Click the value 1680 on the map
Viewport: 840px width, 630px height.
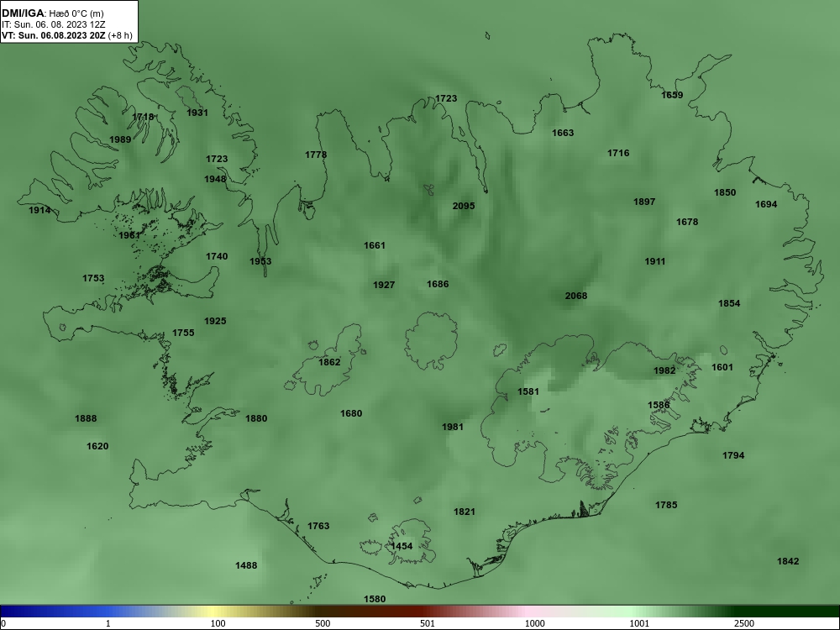pyautogui.click(x=351, y=413)
